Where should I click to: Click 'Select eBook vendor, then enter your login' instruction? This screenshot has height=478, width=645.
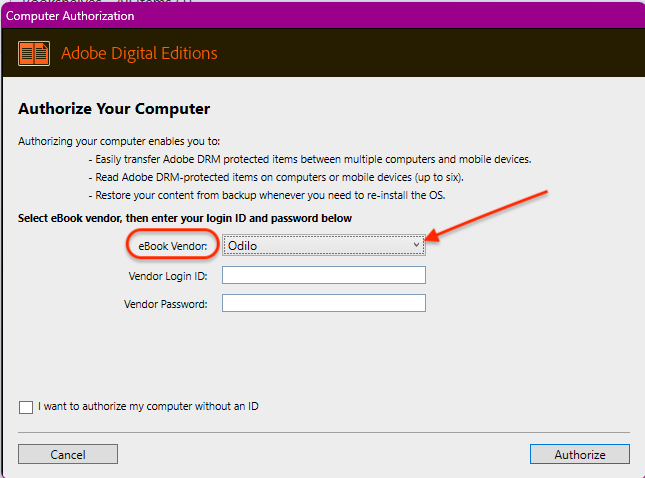185,218
